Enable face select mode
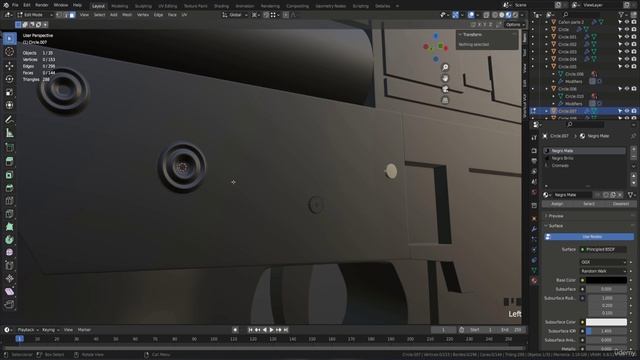 coord(72,15)
